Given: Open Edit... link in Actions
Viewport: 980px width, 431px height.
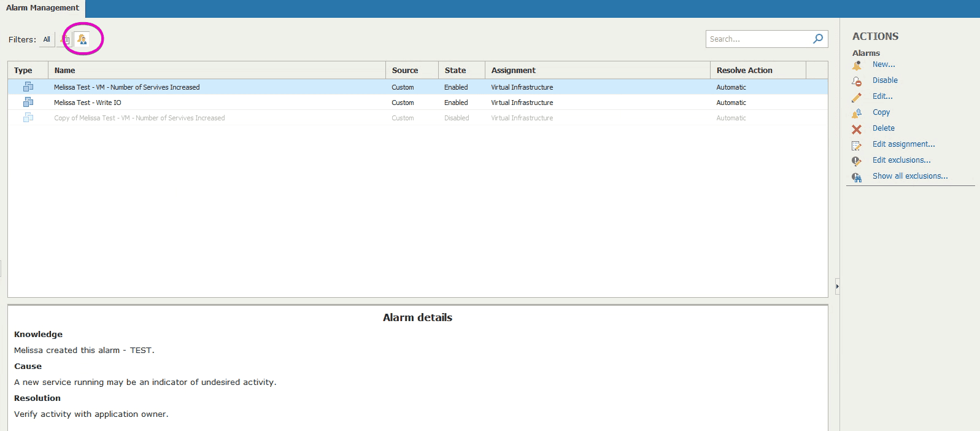Looking at the screenshot, I should click(x=882, y=96).
